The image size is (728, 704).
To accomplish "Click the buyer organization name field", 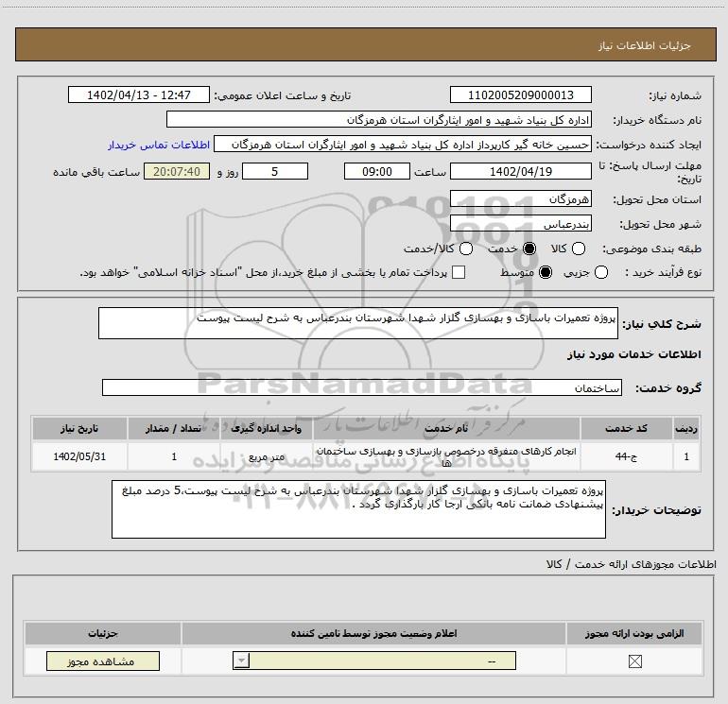I will coord(379,119).
